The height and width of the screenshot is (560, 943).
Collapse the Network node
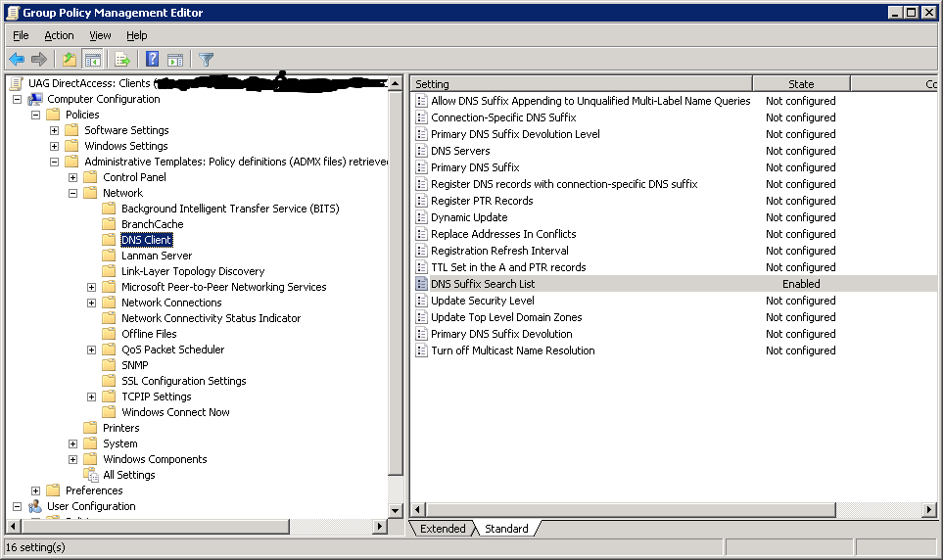[x=72, y=193]
